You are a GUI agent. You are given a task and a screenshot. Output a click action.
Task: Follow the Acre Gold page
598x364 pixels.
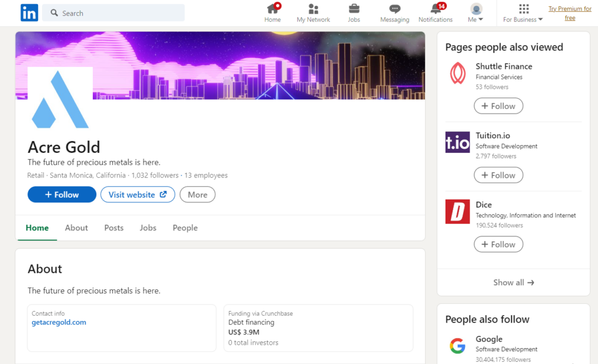click(x=62, y=195)
